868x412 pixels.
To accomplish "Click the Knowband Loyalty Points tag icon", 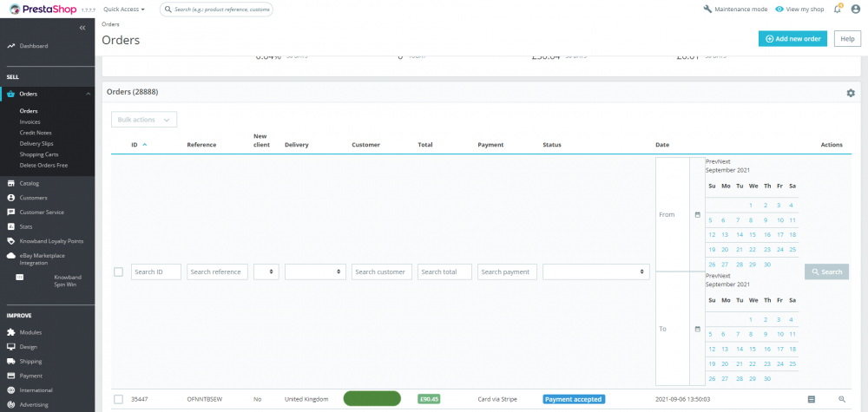I will (x=10, y=241).
